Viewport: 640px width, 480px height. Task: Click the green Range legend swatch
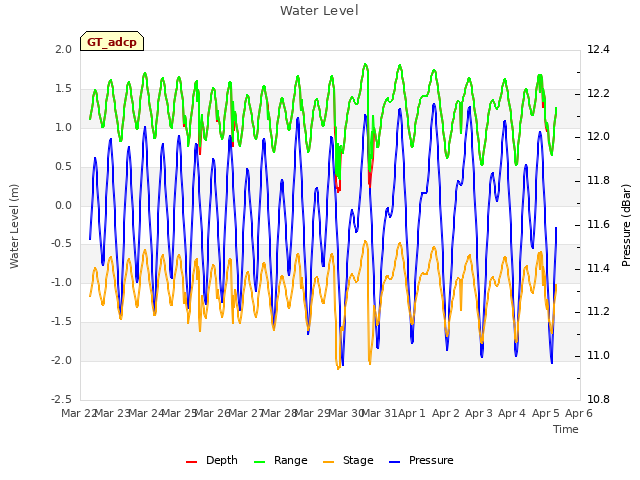tap(260, 462)
